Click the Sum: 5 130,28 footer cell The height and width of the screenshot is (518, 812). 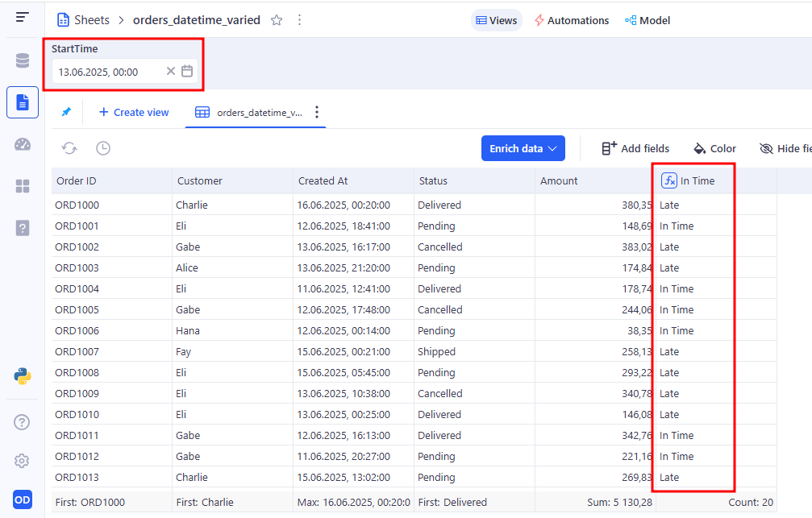coord(596,502)
